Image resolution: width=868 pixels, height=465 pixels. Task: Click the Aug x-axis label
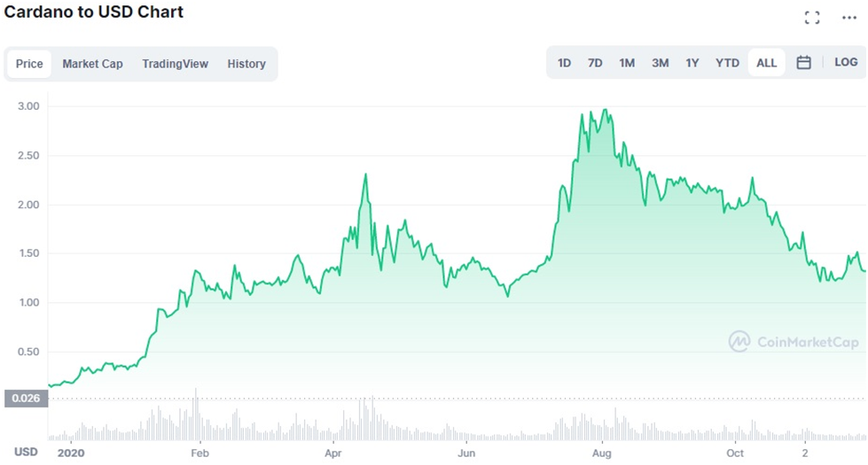click(602, 453)
